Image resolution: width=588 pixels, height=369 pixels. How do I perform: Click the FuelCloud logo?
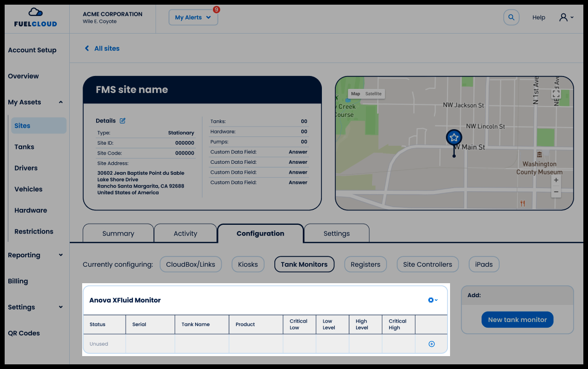(x=36, y=18)
